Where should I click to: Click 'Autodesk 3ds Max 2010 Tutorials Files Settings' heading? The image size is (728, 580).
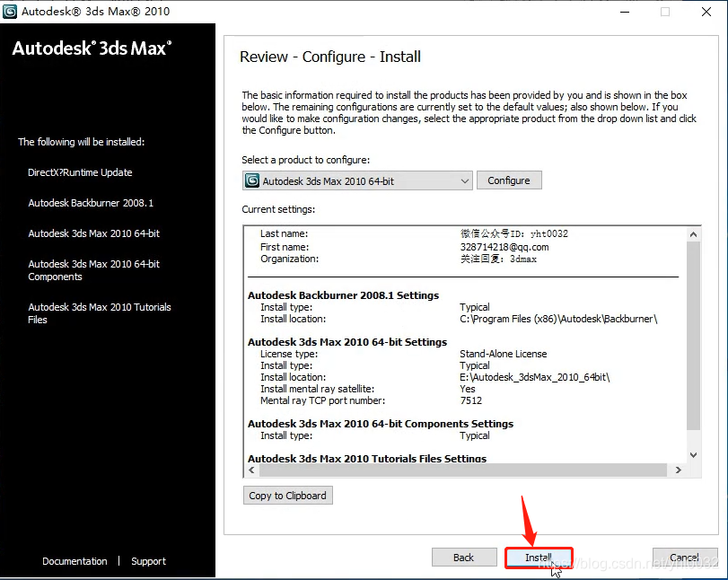367,458
